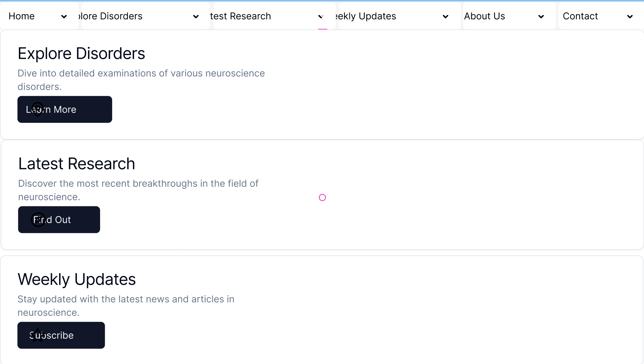The height and width of the screenshot is (364, 644).
Task: Click the Learn More button
Action: [65, 110]
